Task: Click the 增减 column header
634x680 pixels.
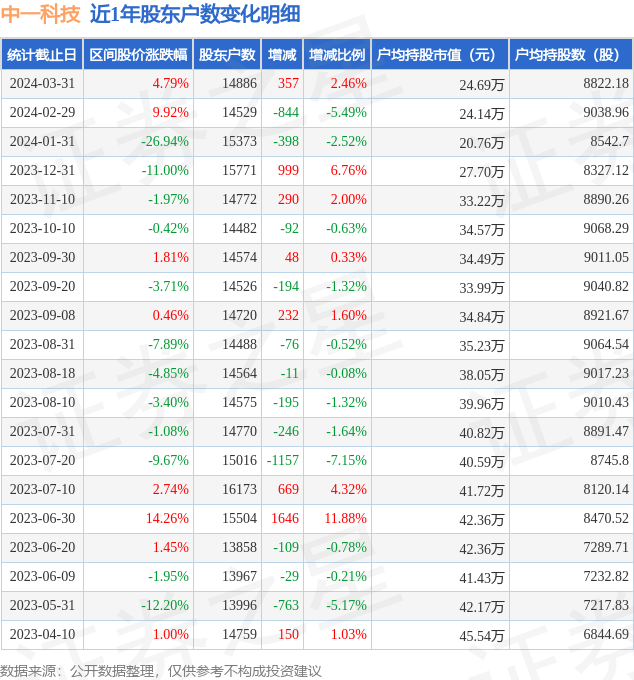Action: (282, 55)
